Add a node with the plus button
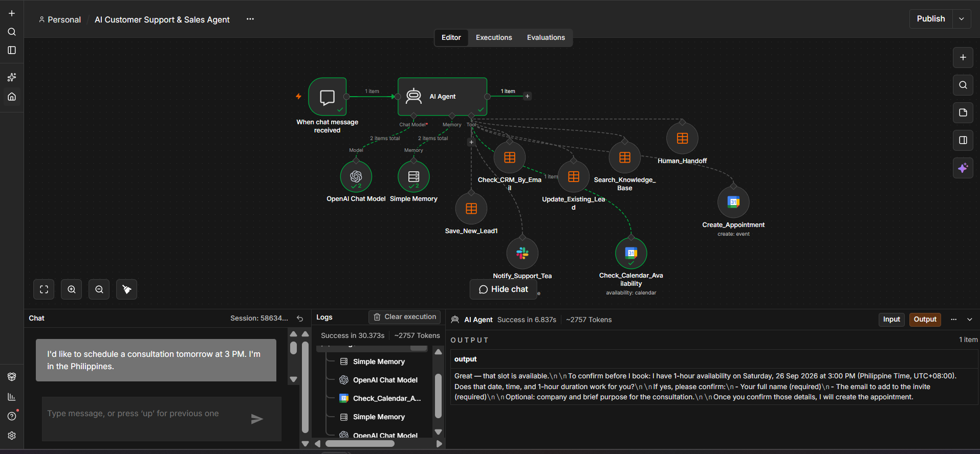 (963, 57)
